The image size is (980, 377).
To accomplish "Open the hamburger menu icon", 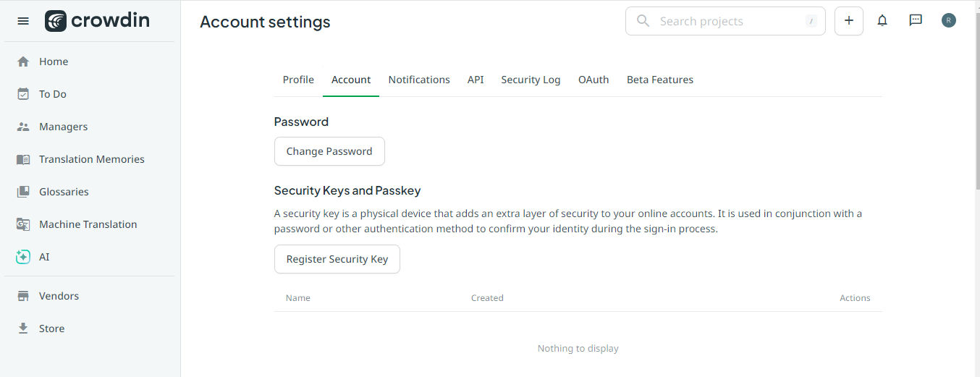I will [23, 21].
